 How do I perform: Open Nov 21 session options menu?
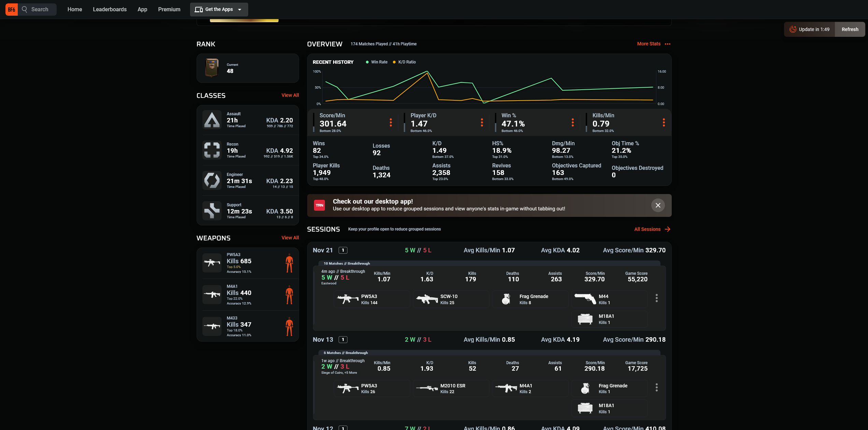tap(656, 298)
